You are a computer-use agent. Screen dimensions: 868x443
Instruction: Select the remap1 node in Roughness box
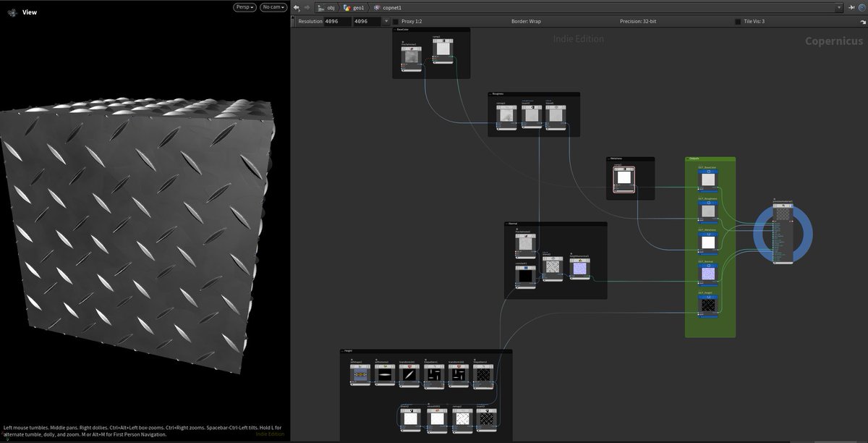pyautogui.click(x=506, y=117)
